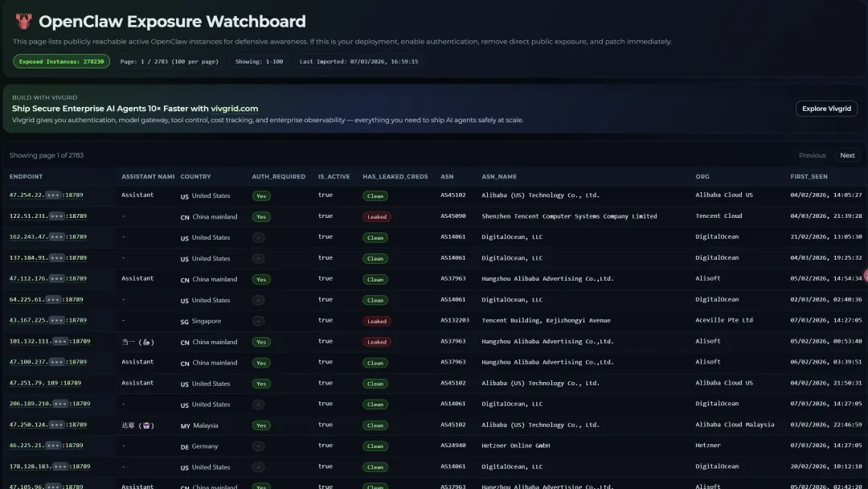This screenshot has height=489, width=868.
Task: Click the ORG column header
Action: (702, 177)
